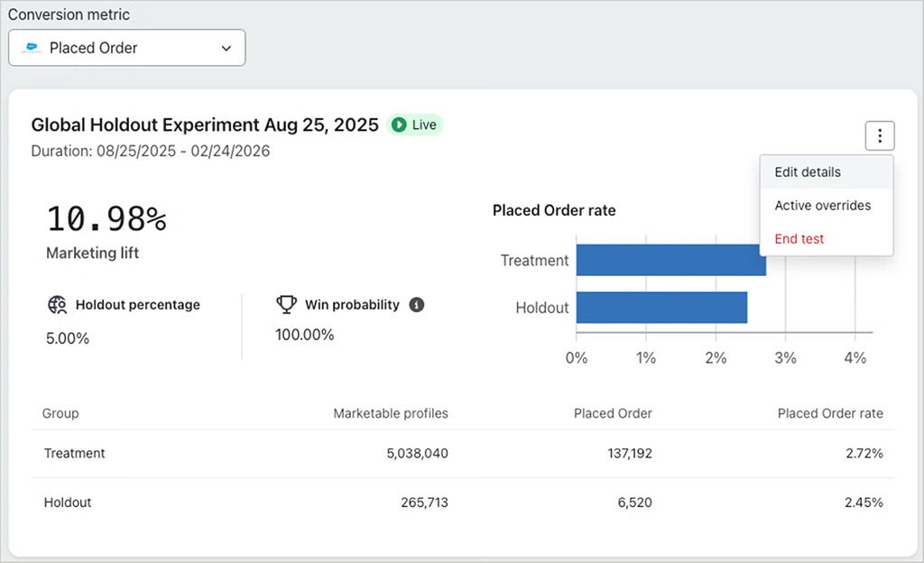Viewport: 924px width, 563px height.
Task: Click the 5,038,040 marketable profiles cell
Action: [x=417, y=454]
